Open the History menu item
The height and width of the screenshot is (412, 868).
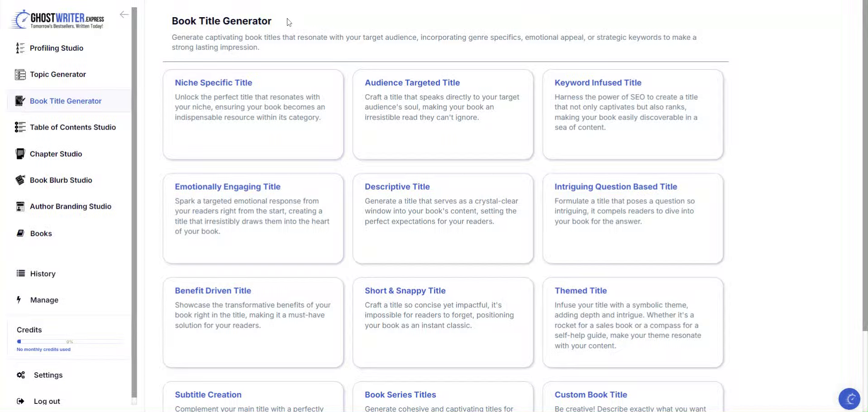pos(43,273)
